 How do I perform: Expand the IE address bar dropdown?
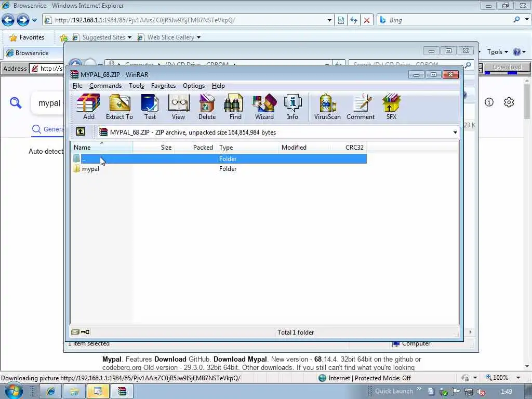pyautogui.click(x=329, y=20)
